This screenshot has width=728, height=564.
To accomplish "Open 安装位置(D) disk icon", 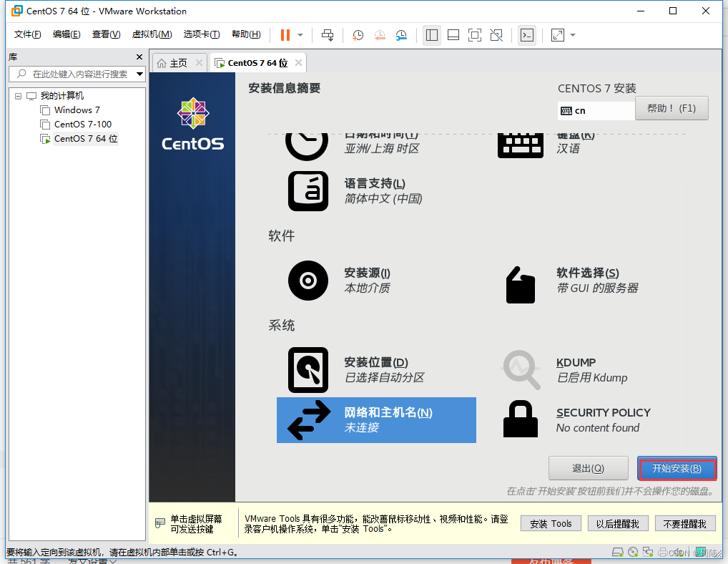I will pos(308,370).
